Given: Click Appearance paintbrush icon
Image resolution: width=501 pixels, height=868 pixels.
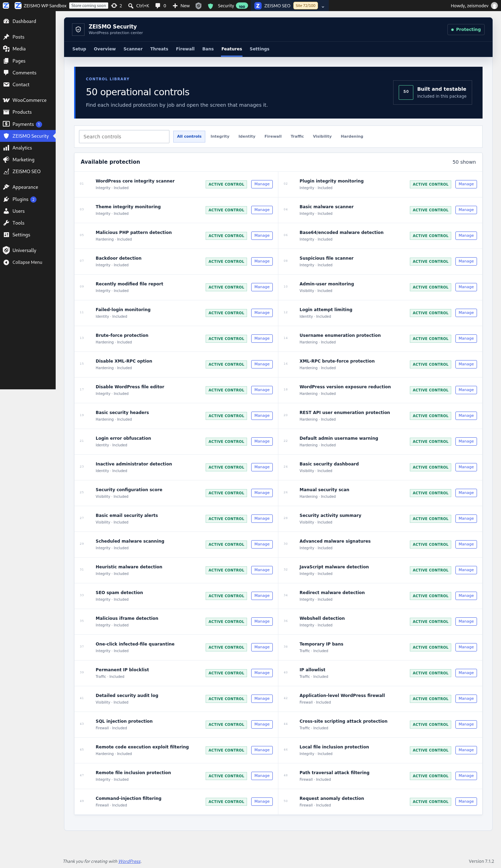Looking at the screenshot, I should 6,187.
